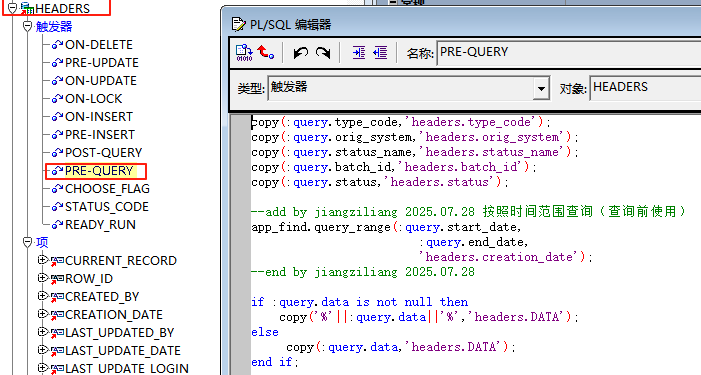Click the ON-INSERT trigger icon
The height and width of the screenshot is (375, 701).
[x=57, y=117]
